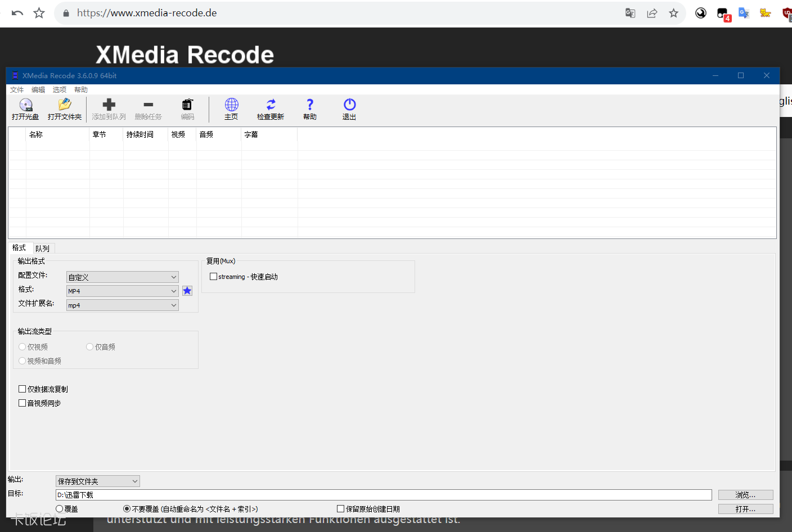Open the 主页 globe homepage icon

231,105
